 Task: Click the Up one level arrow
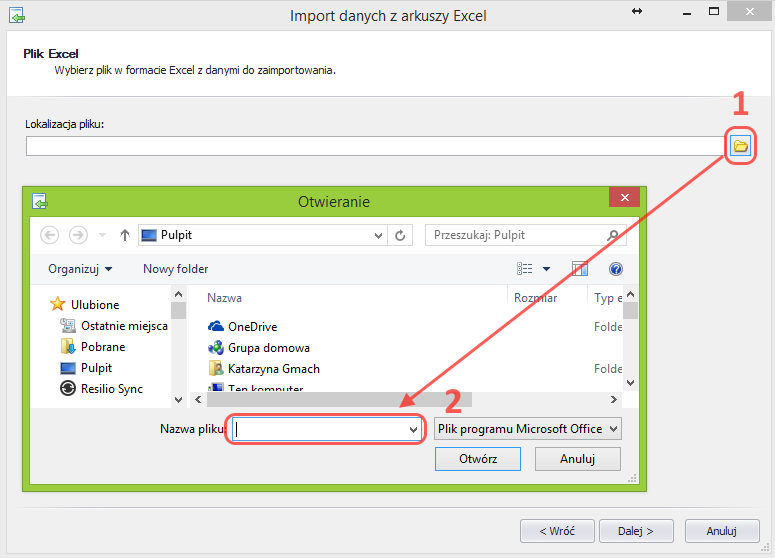pos(125,235)
